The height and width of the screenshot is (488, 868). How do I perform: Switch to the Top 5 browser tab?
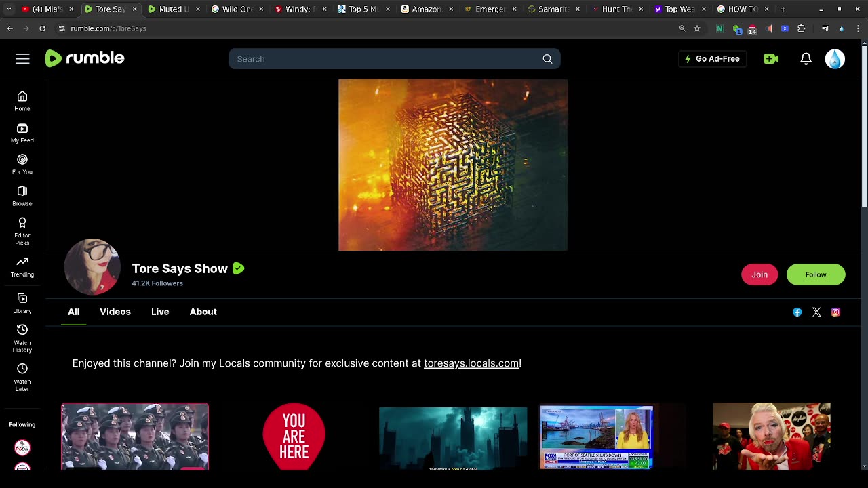coord(363,9)
